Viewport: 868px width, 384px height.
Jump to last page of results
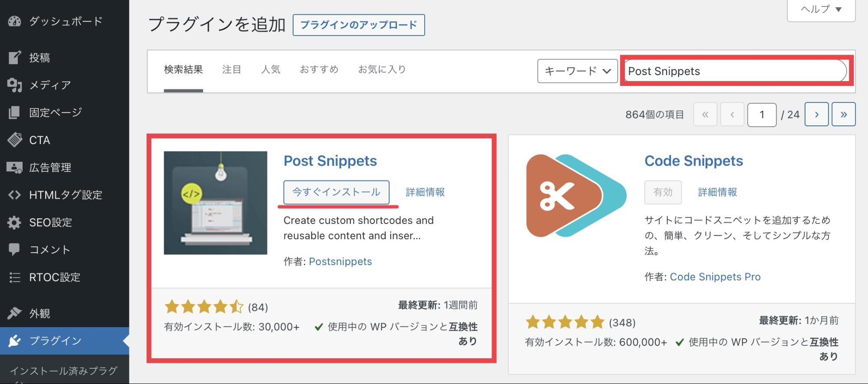click(844, 115)
